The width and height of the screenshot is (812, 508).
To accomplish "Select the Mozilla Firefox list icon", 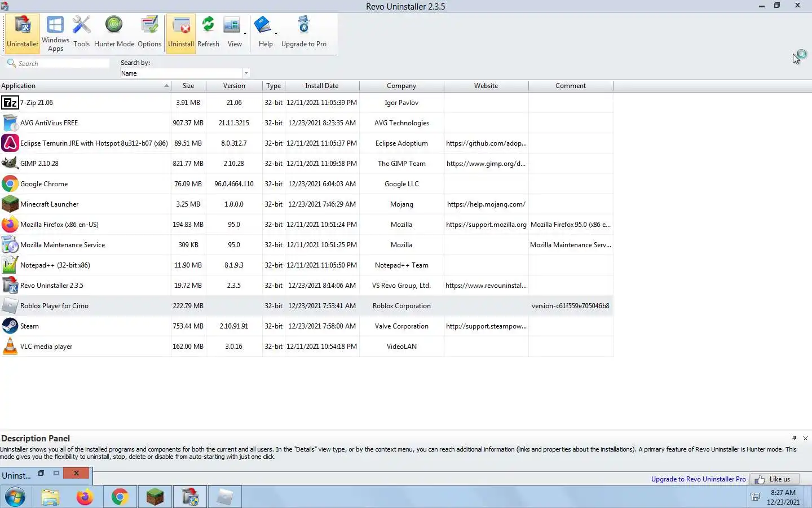I will (x=10, y=225).
